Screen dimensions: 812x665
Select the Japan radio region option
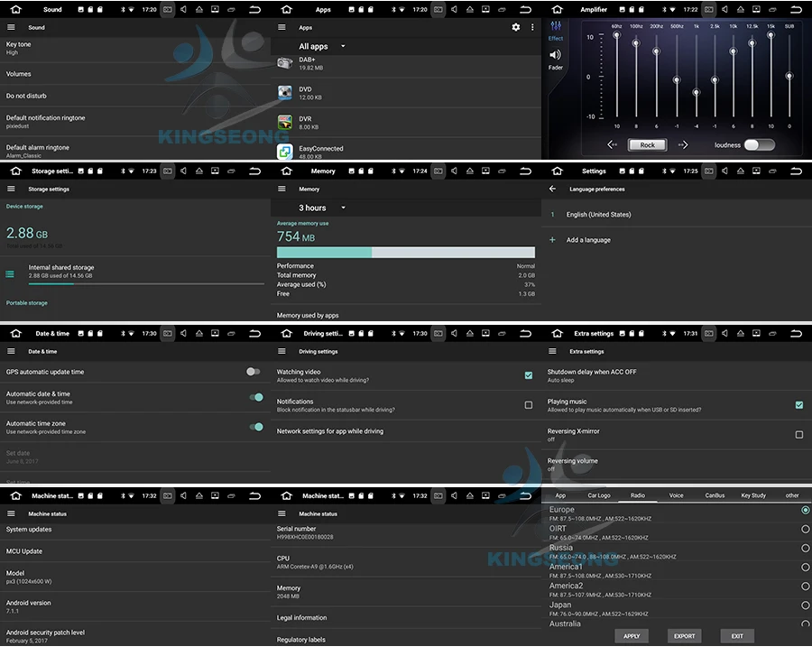pyautogui.click(x=806, y=605)
